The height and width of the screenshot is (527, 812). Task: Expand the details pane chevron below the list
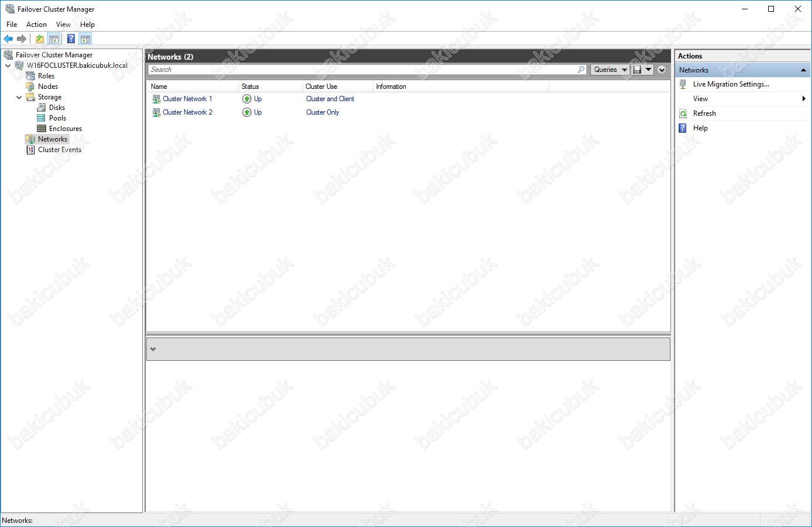(153, 349)
